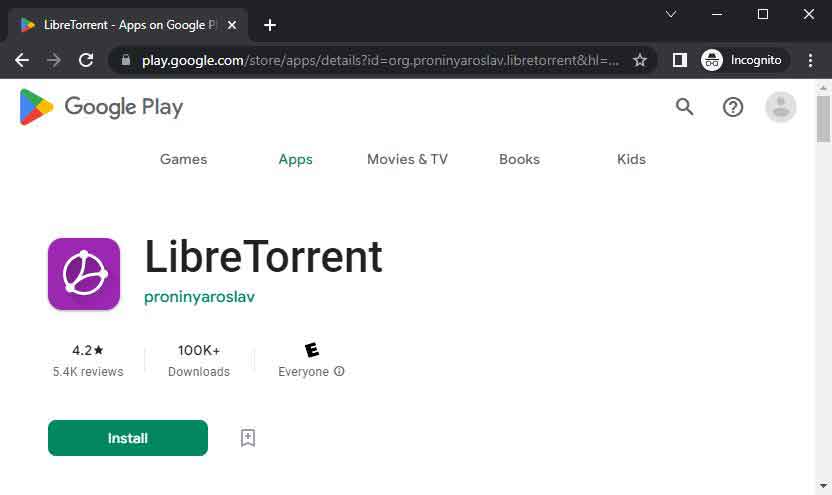This screenshot has height=495, width=832.
Task: Go back to the previous page
Action: 22,60
